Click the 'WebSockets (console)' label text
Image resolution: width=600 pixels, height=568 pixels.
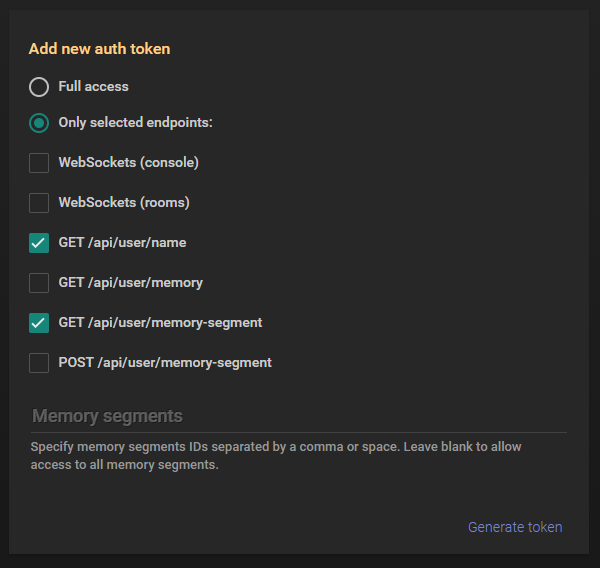coord(128,162)
